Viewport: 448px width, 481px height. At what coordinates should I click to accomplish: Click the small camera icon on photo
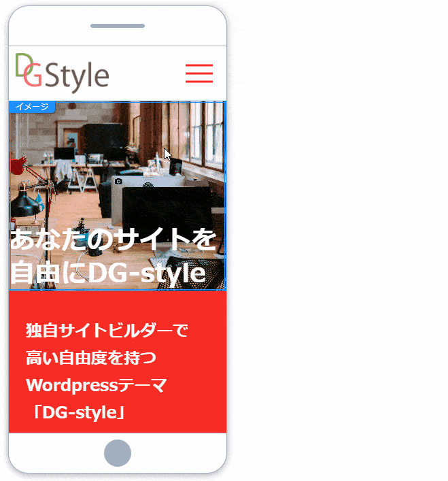click(118, 182)
